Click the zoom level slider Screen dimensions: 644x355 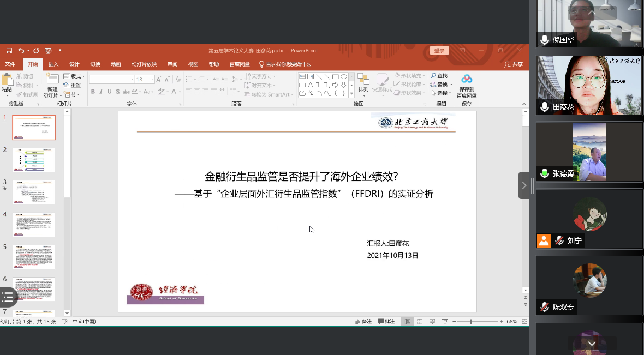tap(470, 322)
